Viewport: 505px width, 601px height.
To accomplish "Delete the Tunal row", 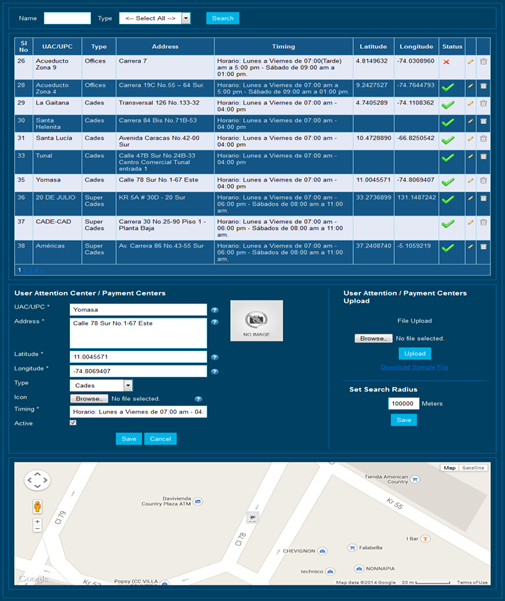I will click(x=484, y=156).
